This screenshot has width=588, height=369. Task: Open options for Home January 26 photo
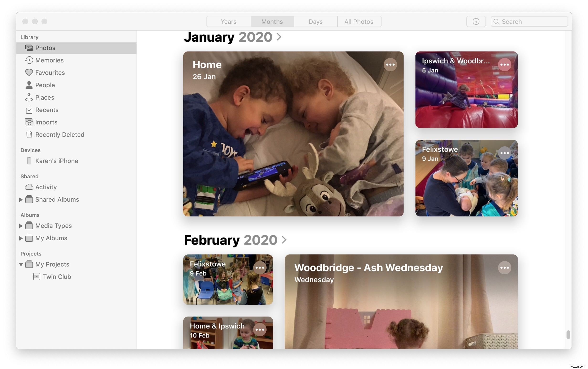pyautogui.click(x=390, y=64)
